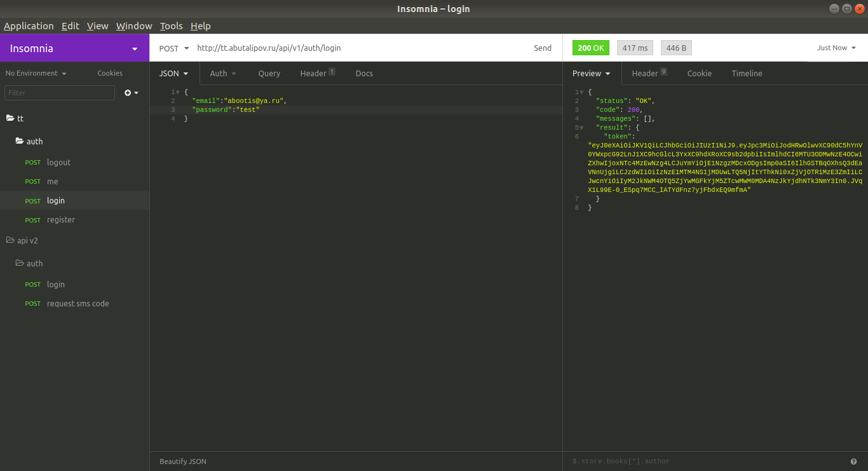Open the Cookies manager

[110, 73]
